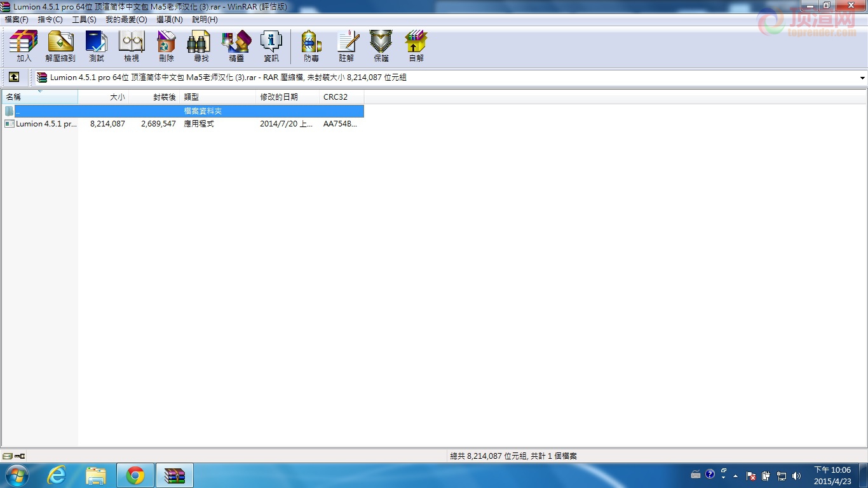Click the 8,214,087 size cell
The width and height of the screenshot is (868, 488).
107,124
